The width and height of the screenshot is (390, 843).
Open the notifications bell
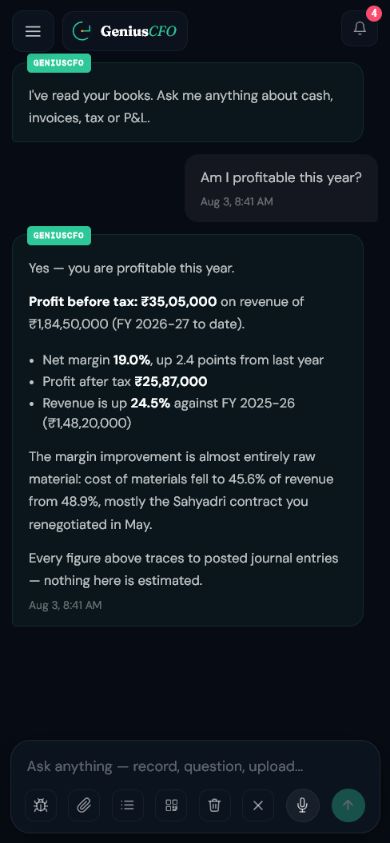pyautogui.click(x=359, y=29)
